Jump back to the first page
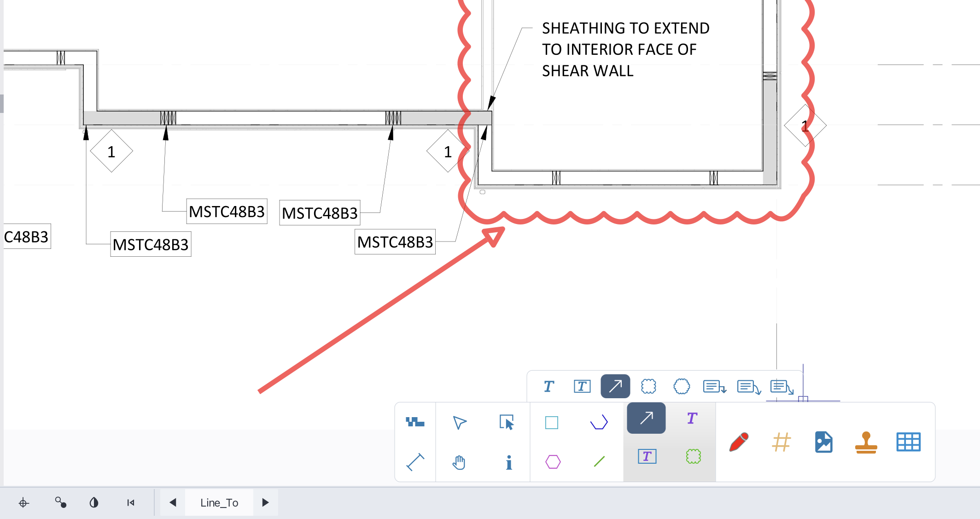 [x=130, y=502]
